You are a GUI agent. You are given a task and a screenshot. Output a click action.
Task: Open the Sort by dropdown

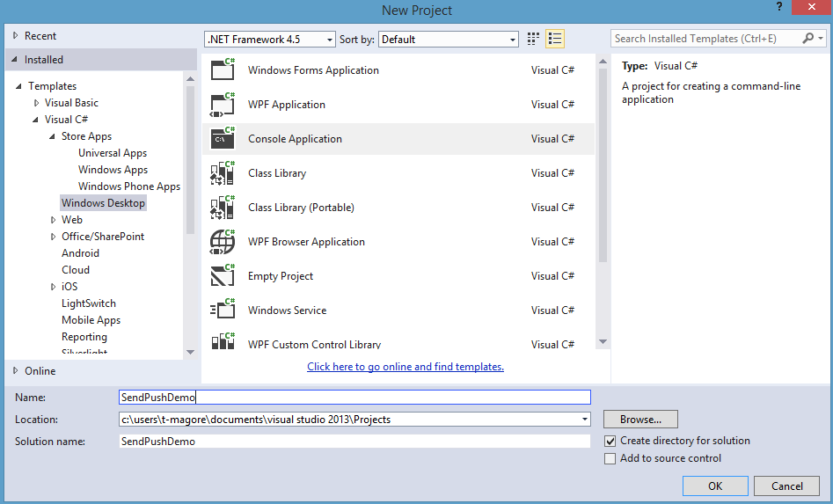point(449,40)
